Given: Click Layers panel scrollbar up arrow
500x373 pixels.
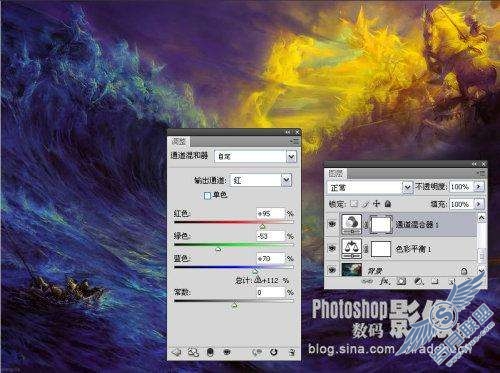Looking at the screenshot, I should pos(481,218).
